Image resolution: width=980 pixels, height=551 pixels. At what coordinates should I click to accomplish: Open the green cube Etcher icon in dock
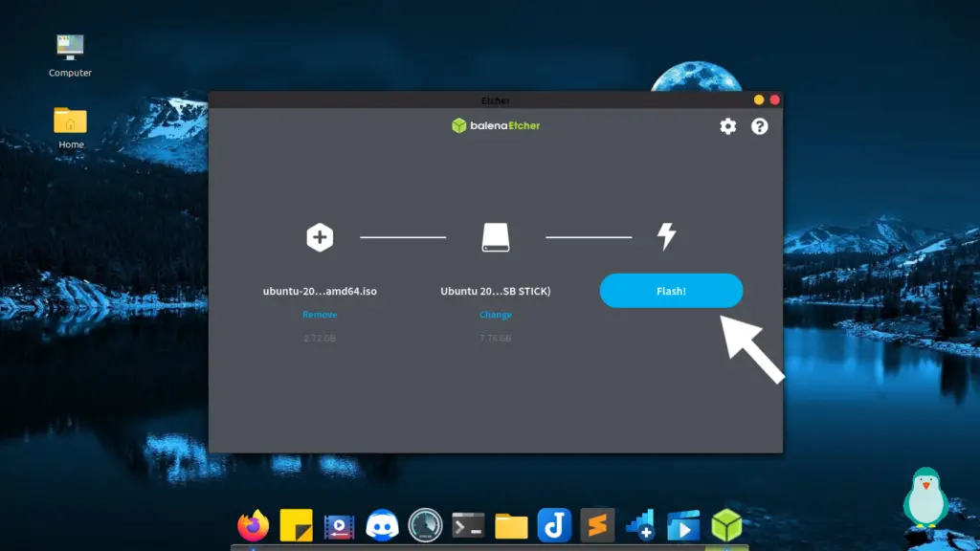726,525
